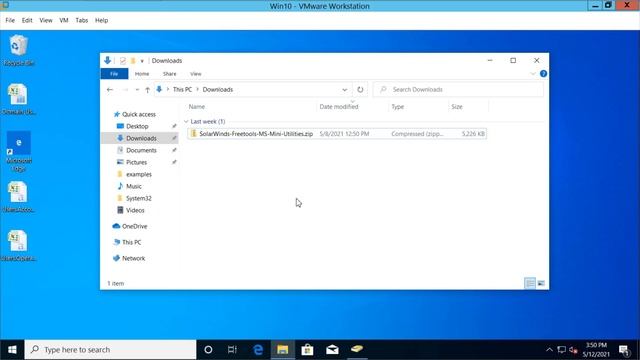
Task: Open Mail app from taskbar
Action: [x=332, y=350]
